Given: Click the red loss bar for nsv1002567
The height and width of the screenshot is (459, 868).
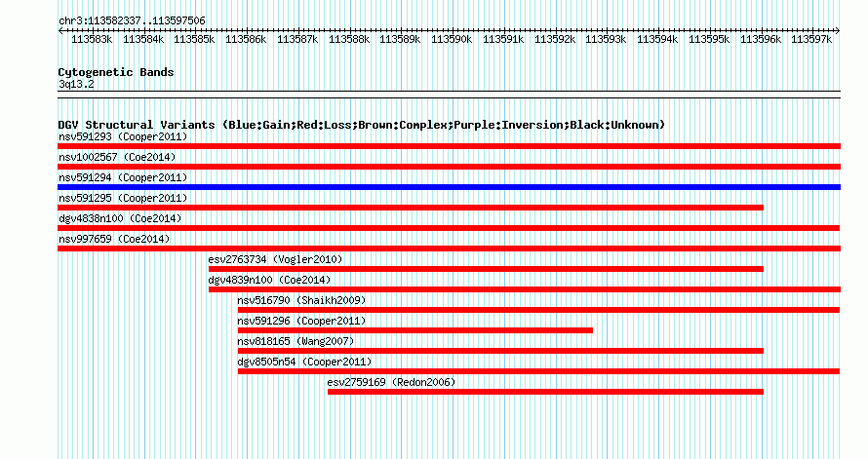Looking at the screenshot, I should [449, 167].
